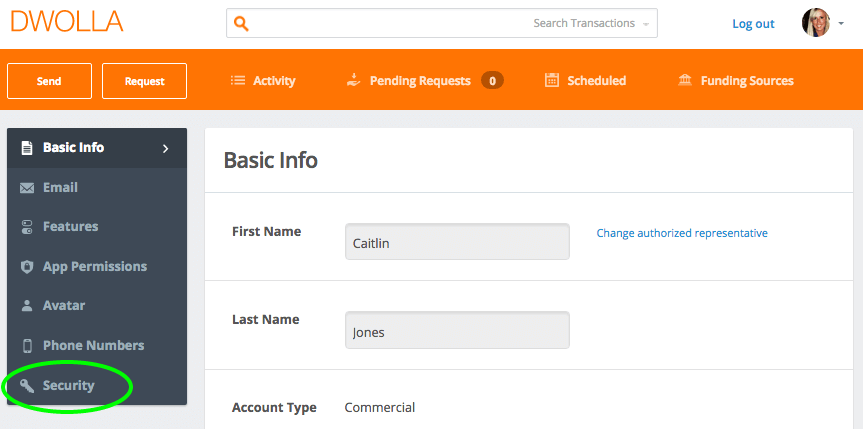Click the Request button

(x=145, y=81)
